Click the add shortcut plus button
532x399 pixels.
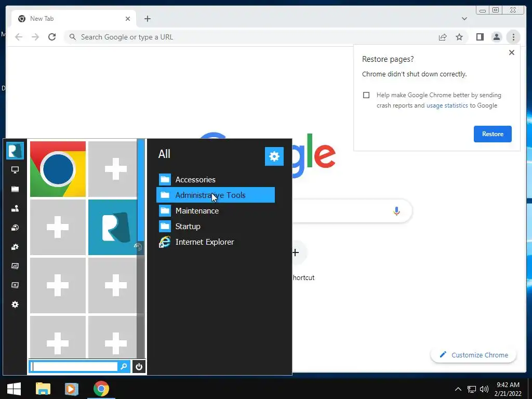296,252
